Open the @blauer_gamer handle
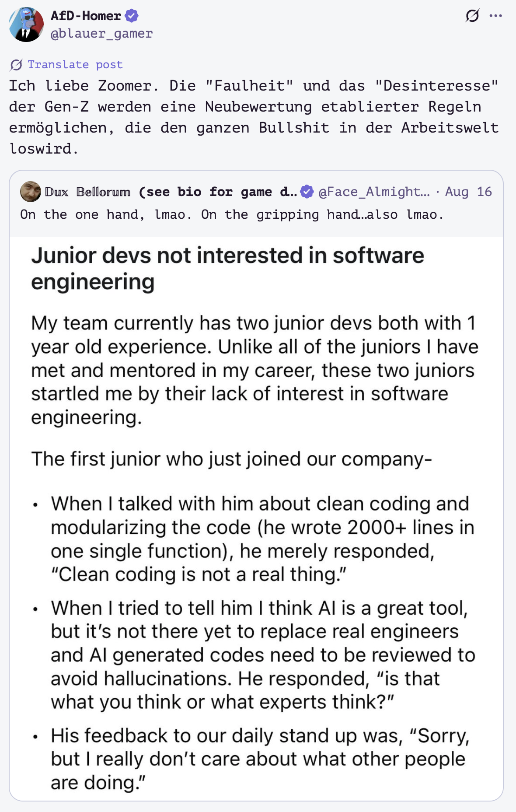516x812 pixels. tap(102, 34)
